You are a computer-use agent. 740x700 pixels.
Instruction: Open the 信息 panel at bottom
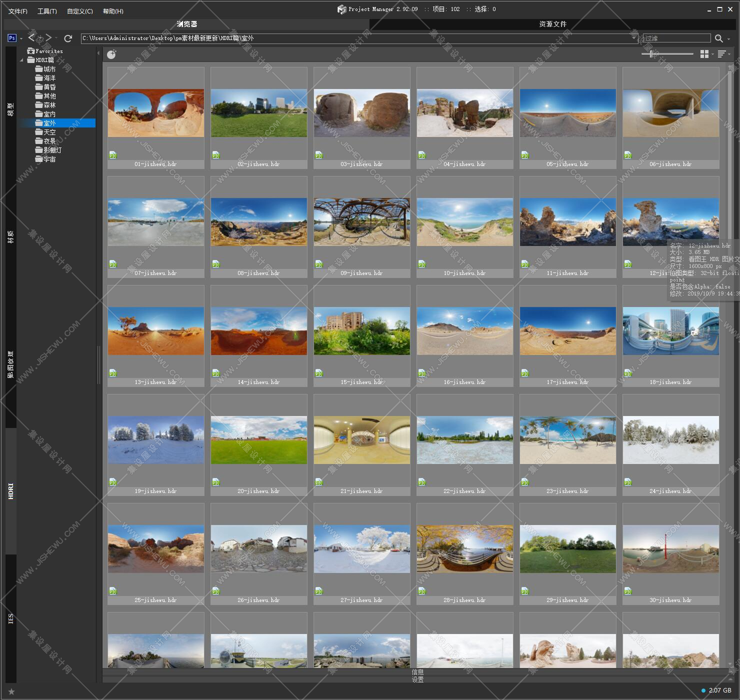(417, 672)
